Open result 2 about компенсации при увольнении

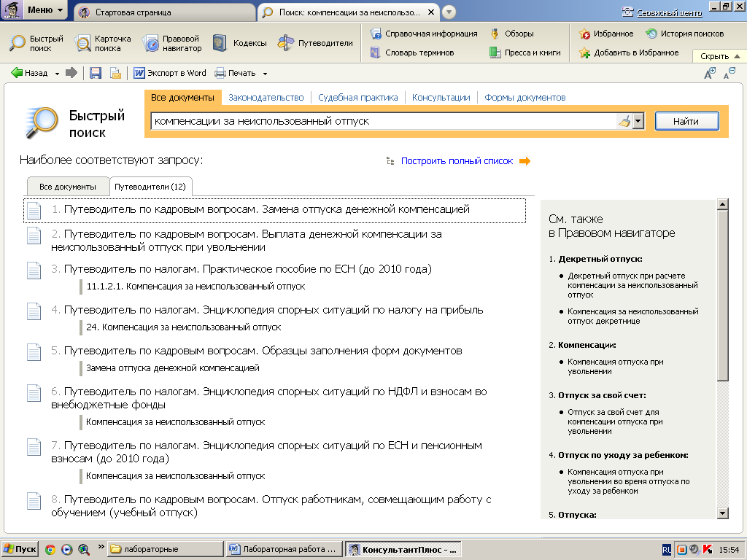point(247,241)
